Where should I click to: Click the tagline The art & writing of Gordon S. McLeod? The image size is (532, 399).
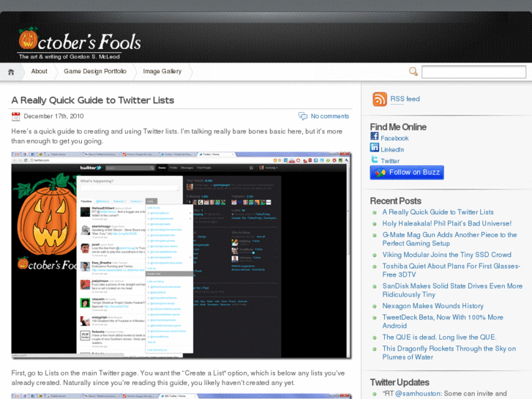tap(70, 56)
